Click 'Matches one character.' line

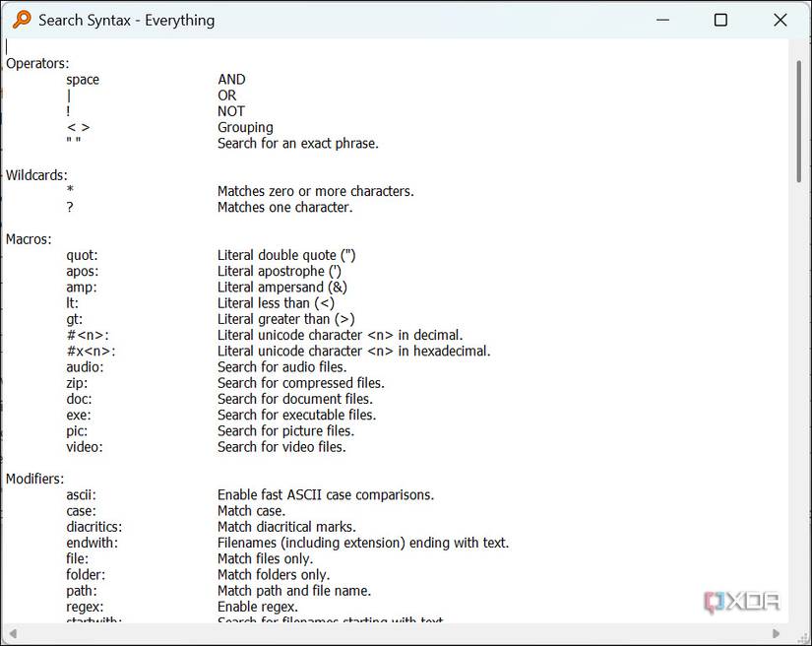point(284,207)
